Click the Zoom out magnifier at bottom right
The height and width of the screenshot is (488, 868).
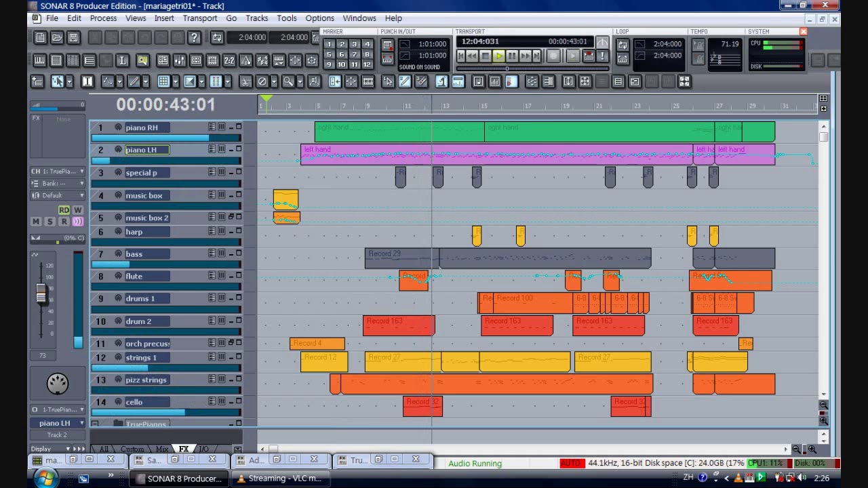click(x=797, y=449)
